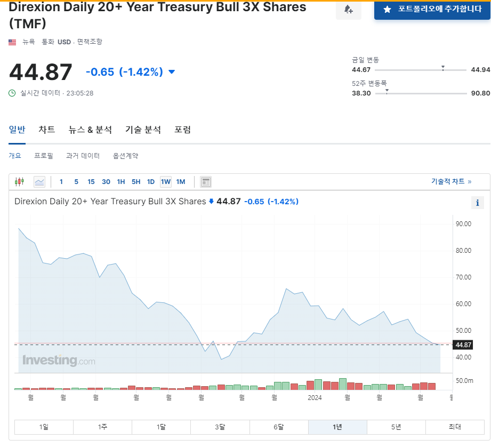Switch to the 차트 tab
This screenshot has height=448, width=491.
(x=47, y=130)
